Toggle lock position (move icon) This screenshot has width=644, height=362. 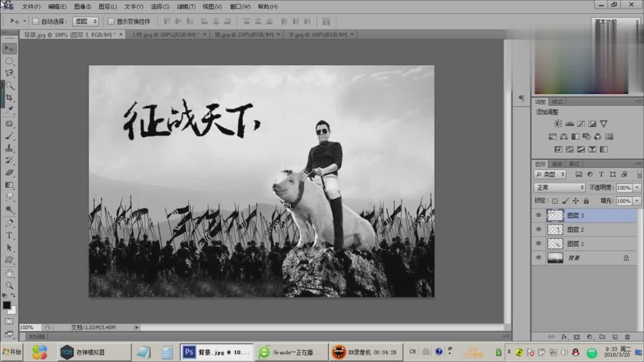click(576, 201)
